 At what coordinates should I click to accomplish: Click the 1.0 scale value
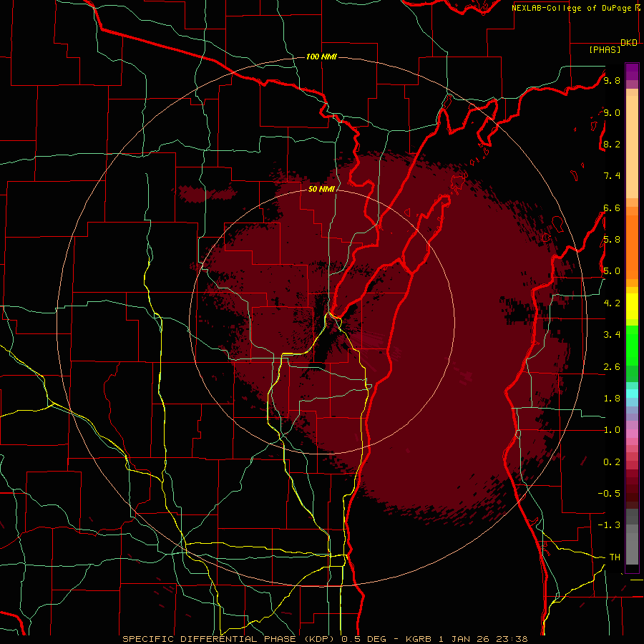pyautogui.click(x=612, y=430)
